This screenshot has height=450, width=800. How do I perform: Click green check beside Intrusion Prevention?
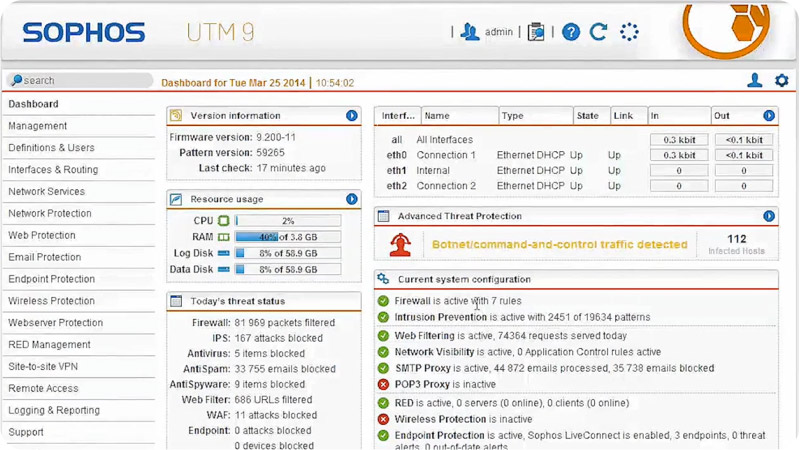tap(383, 317)
